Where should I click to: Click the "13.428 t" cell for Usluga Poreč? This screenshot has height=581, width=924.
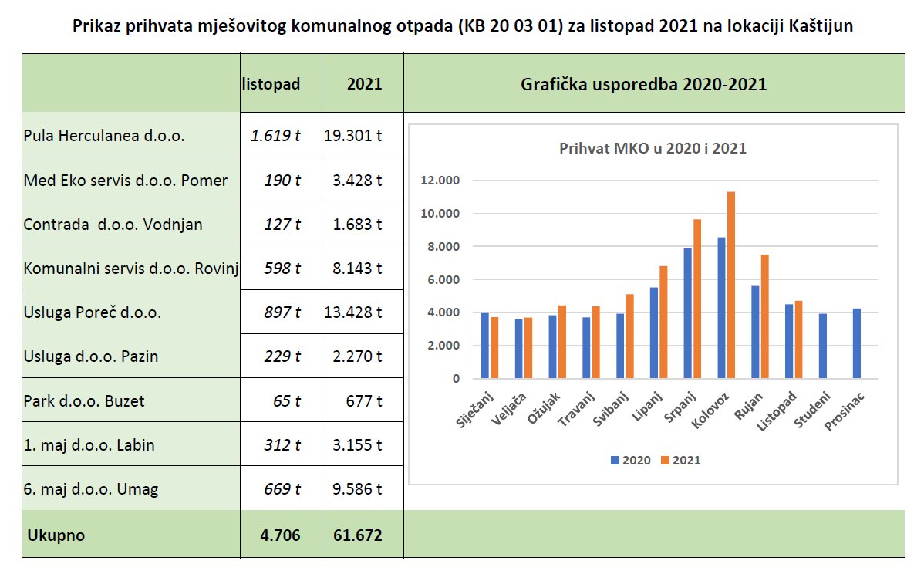353,312
